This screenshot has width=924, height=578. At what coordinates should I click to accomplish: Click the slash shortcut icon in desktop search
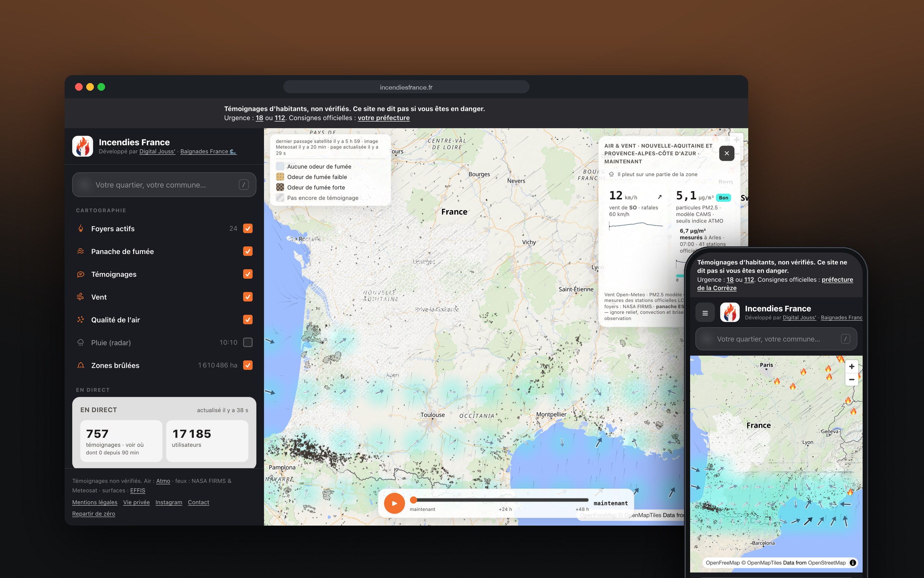244,185
